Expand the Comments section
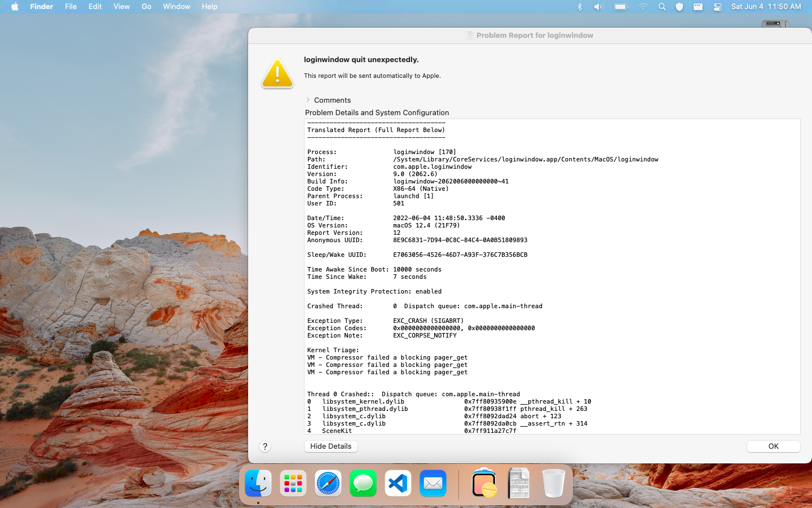 click(308, 100)
